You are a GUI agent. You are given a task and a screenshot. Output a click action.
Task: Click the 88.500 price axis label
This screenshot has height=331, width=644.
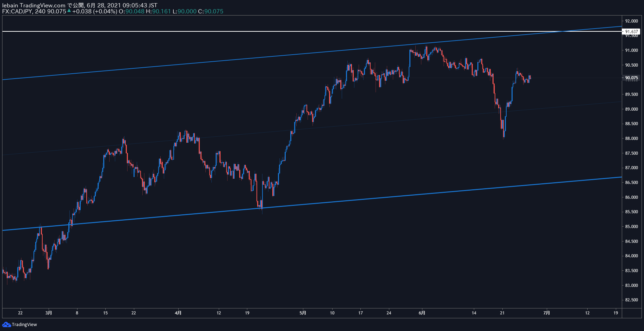(x=631, y=124)
